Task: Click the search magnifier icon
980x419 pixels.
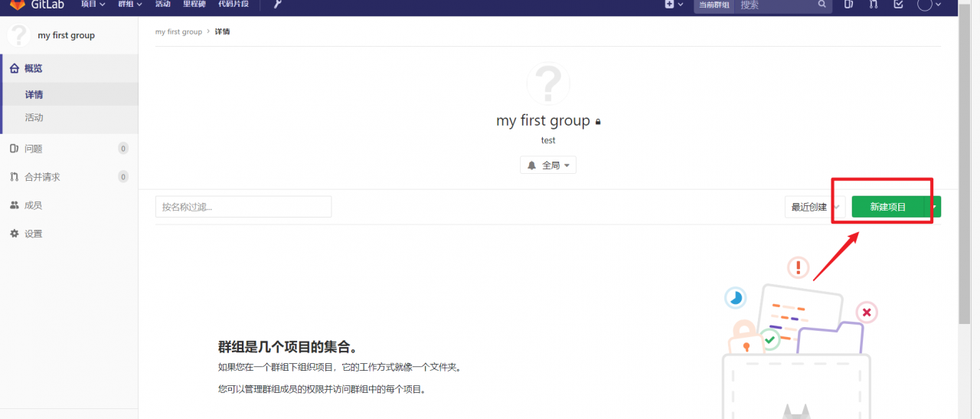Action: (x=822, y=5)
